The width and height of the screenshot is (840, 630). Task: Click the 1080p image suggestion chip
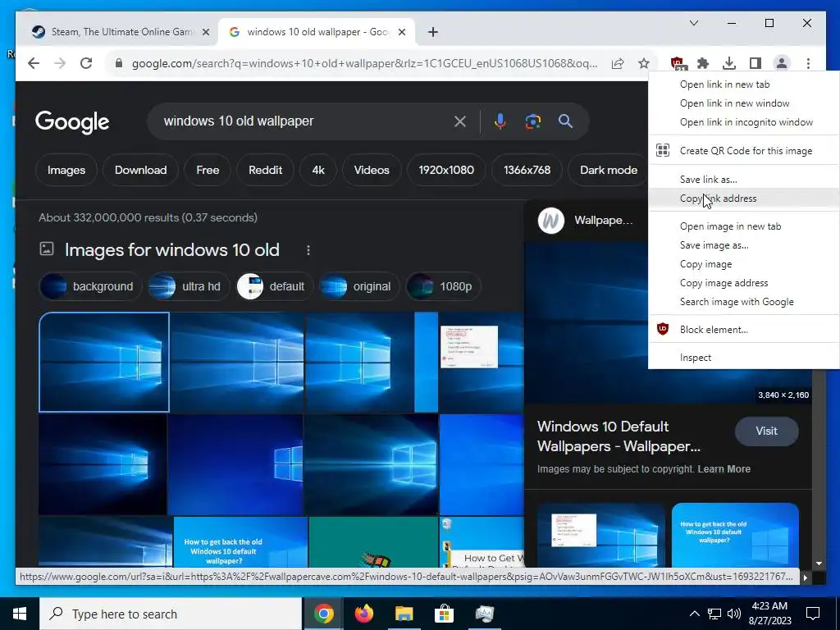point(444,286)
